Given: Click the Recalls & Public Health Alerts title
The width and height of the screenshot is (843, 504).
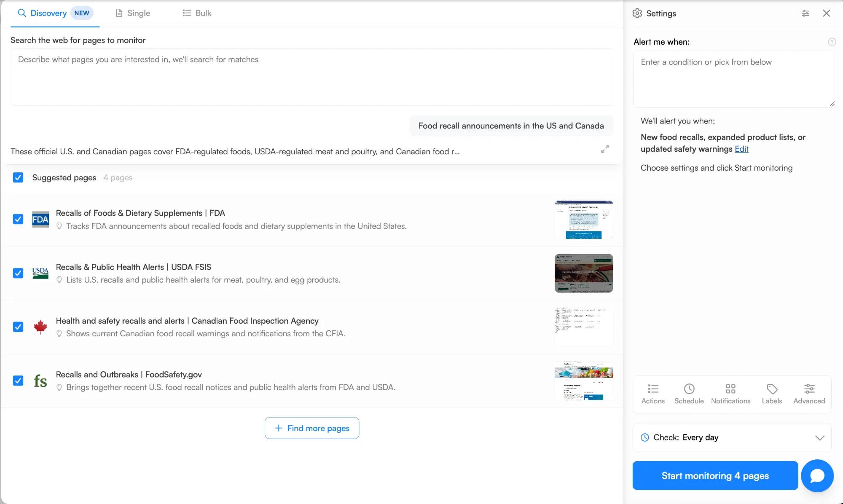Looking at the screenshot, I should [x=134, y=267].
